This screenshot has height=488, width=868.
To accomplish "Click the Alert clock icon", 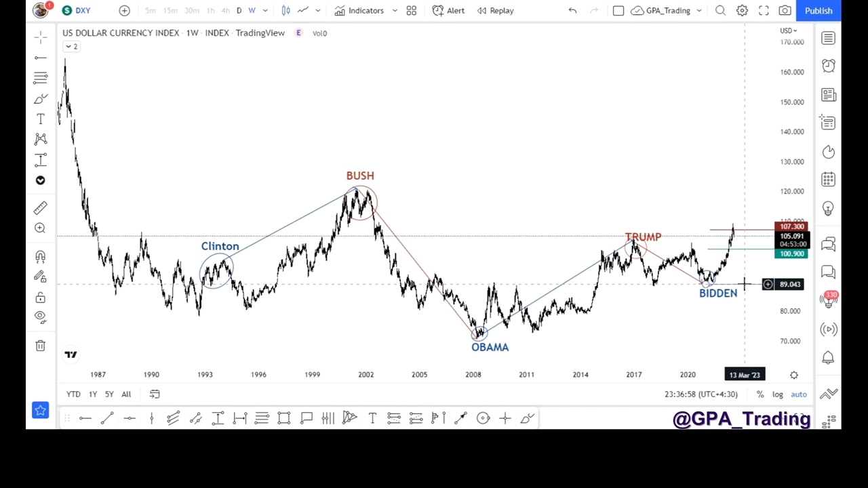I will (x=448, y=11).
